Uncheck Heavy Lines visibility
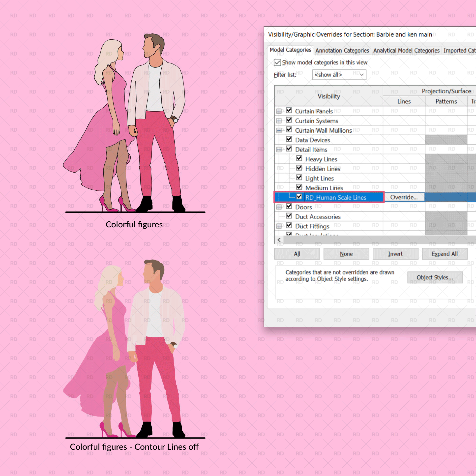This screenshot has height=476, width=476. [299, 158]
